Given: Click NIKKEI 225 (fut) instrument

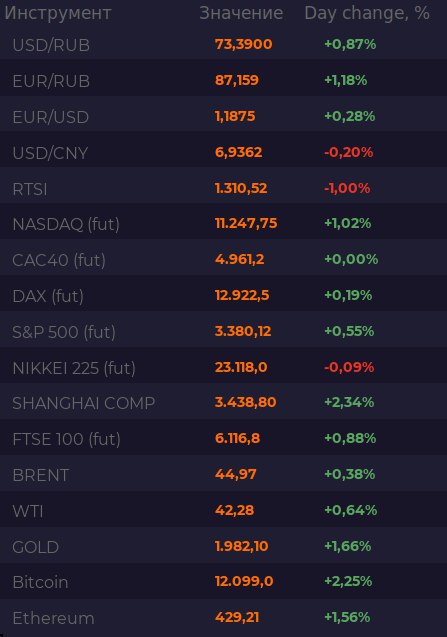Looking at the screenshot, I should point(74,368).
